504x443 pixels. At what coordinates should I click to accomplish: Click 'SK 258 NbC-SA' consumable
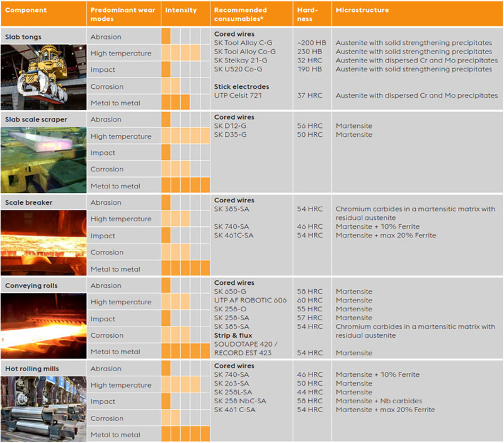pos(240,401)
